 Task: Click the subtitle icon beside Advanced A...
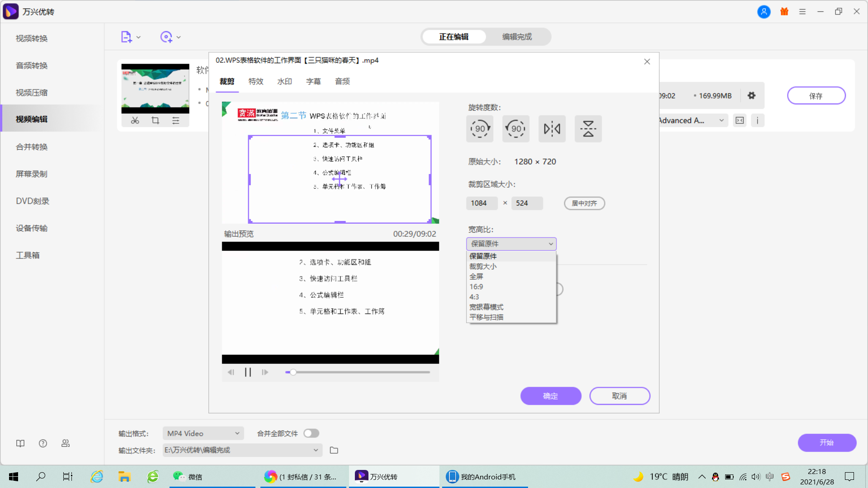point(740,120)
